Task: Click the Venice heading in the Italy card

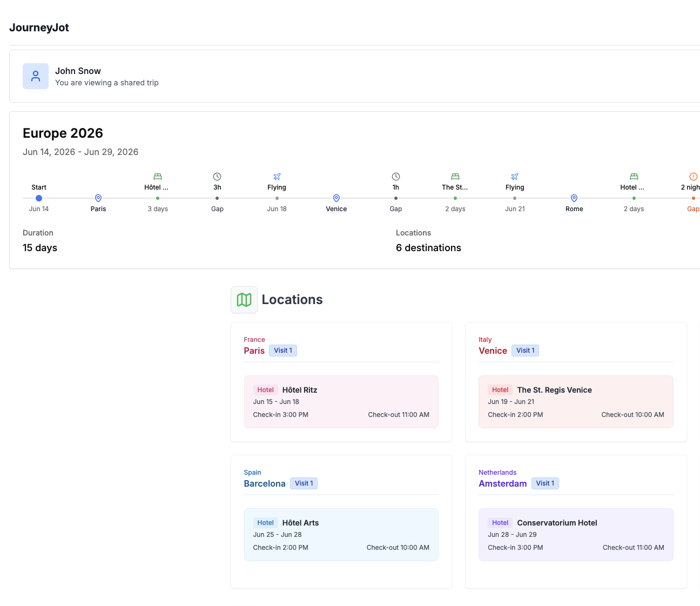Action: 493,351
